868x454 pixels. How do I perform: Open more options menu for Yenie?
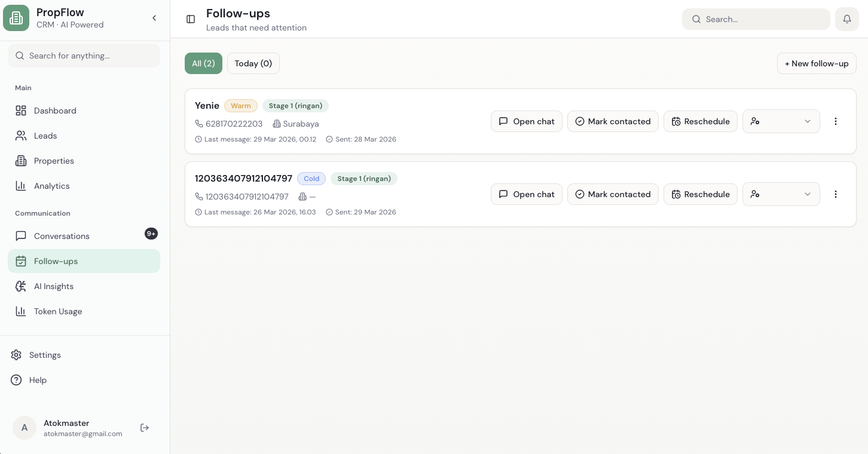[x=836, y=121]
